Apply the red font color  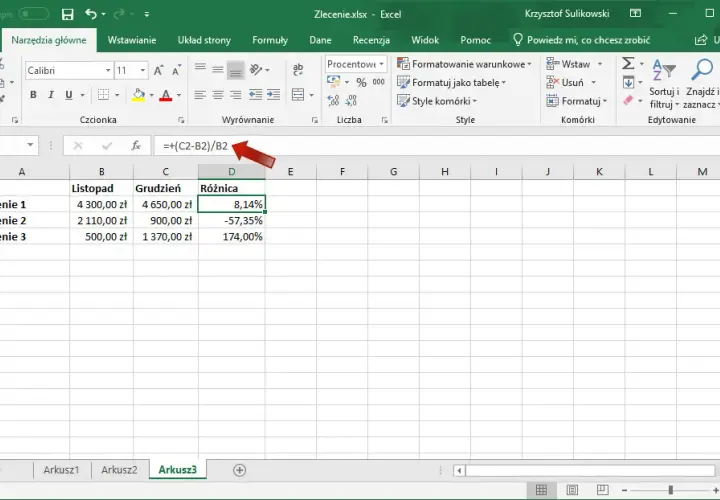(x=166, y=95)
